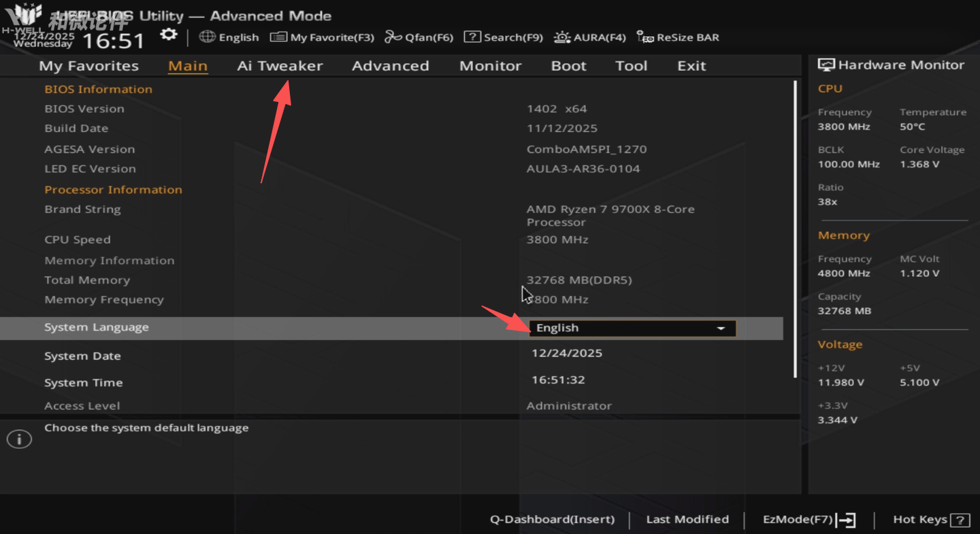980x534 pixels.
Task: Switch to EzMode(F7)
Action: tap(809, 520)
